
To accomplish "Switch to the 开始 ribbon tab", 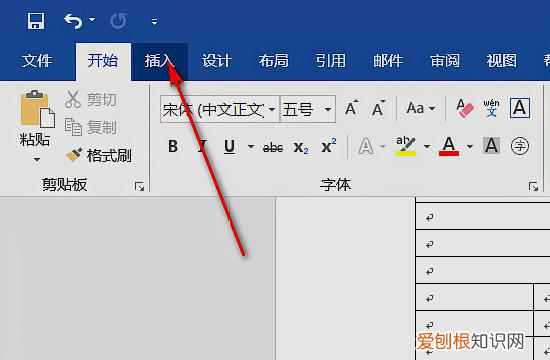I will [103, 61].
